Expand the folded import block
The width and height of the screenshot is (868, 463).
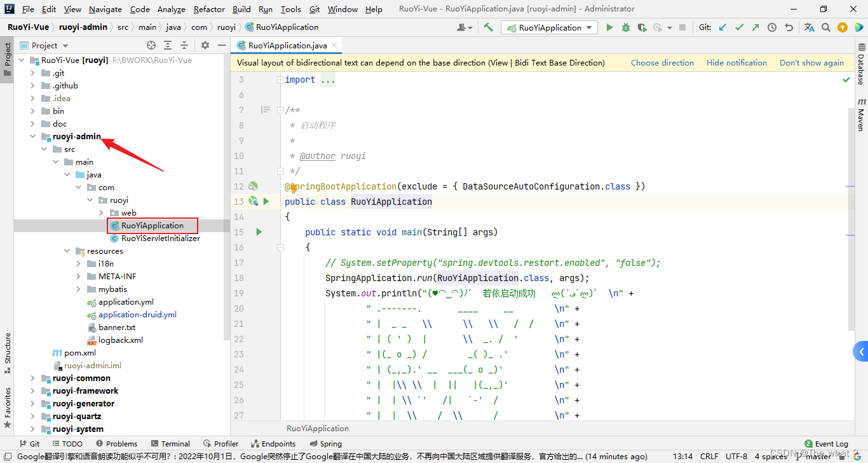click(x=280, y=79)
